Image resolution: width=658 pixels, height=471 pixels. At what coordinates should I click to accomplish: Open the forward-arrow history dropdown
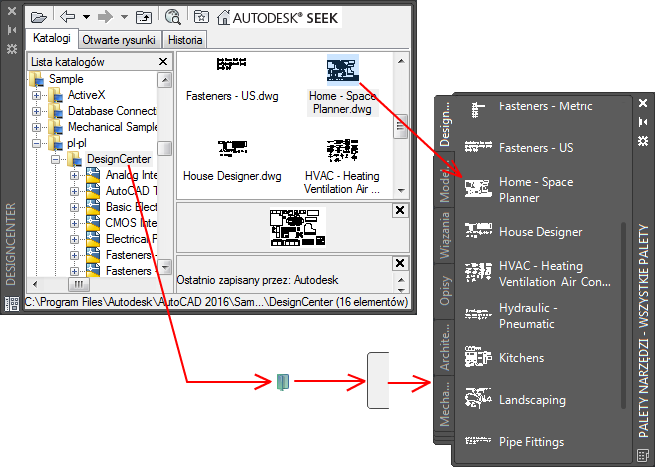pyautogui.click(x=124, y=17)
